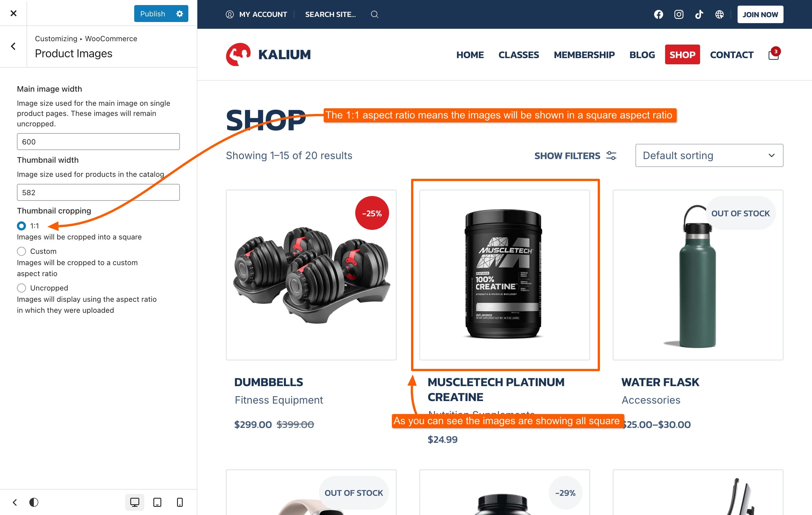This screenshot has height=515, width=812.
Task: Select the 1:1 thumbnail cropping option
Action: 21,226
